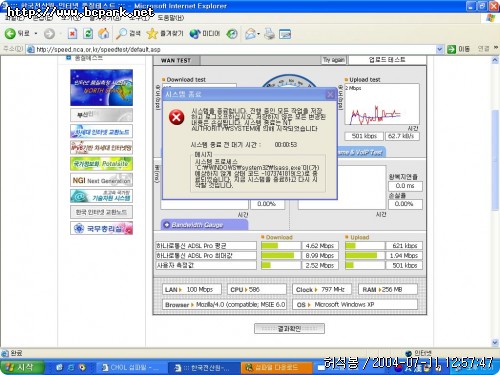Click the toolbar icon right of Print
The image size is (500, 375).
[285, 34]
